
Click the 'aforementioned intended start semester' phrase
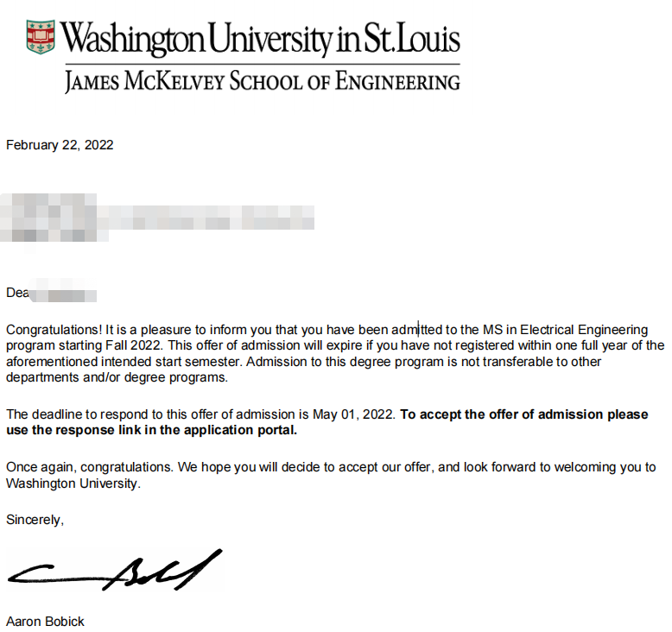tap(124, 362)
